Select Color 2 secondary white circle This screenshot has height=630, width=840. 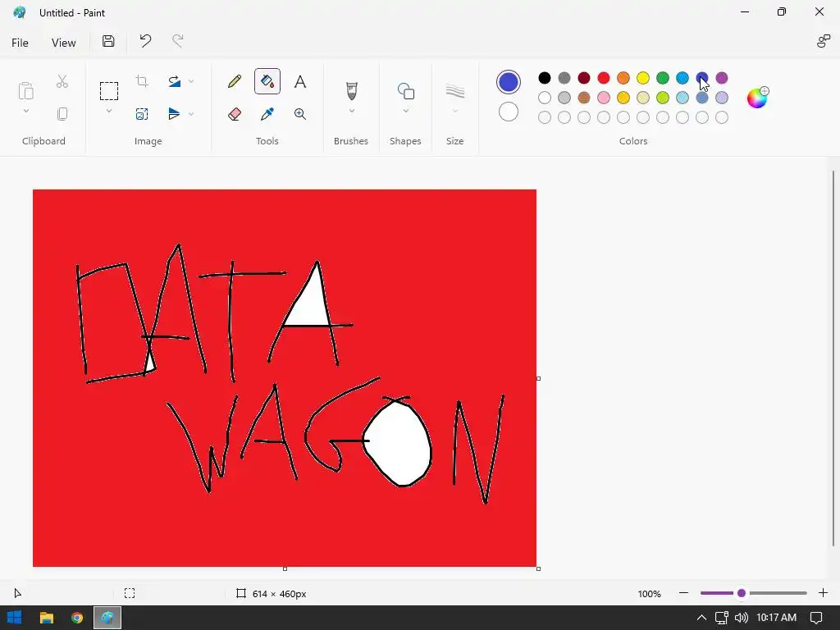(509, 112)
